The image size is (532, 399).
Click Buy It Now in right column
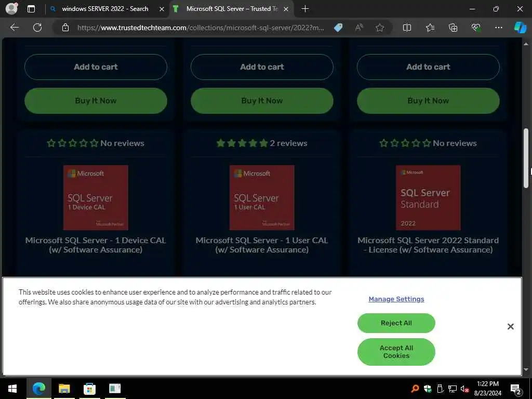428,101
